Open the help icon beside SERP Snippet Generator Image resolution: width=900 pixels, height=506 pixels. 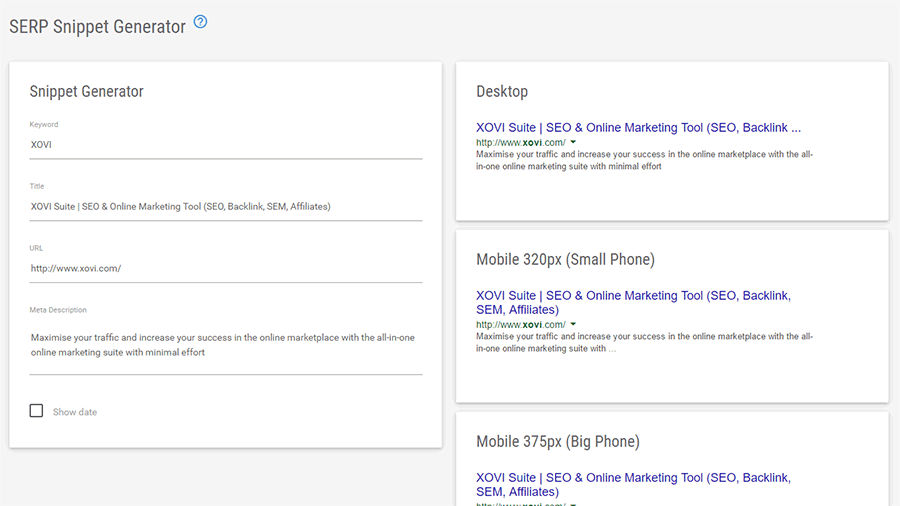click(x=200, y=22)
